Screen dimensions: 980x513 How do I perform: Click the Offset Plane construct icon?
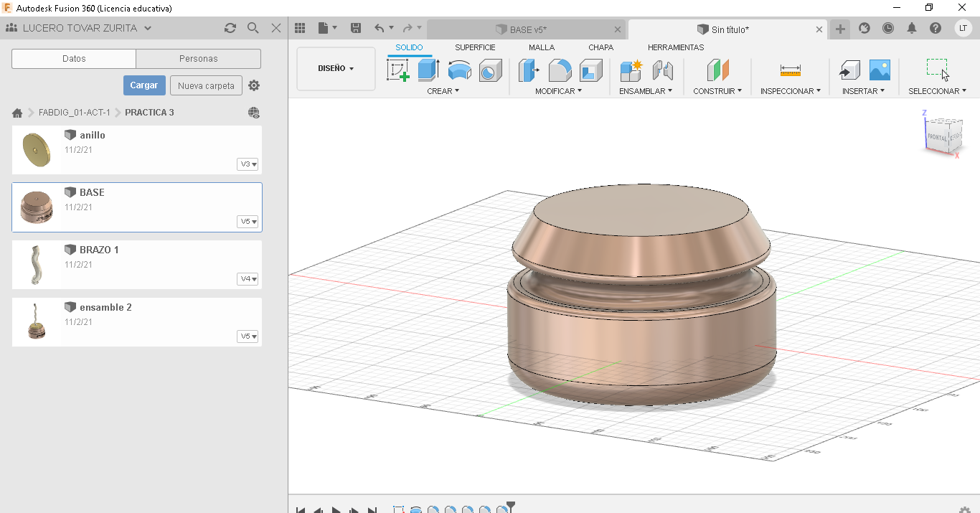pyautogui.click(x=717, y=70)
